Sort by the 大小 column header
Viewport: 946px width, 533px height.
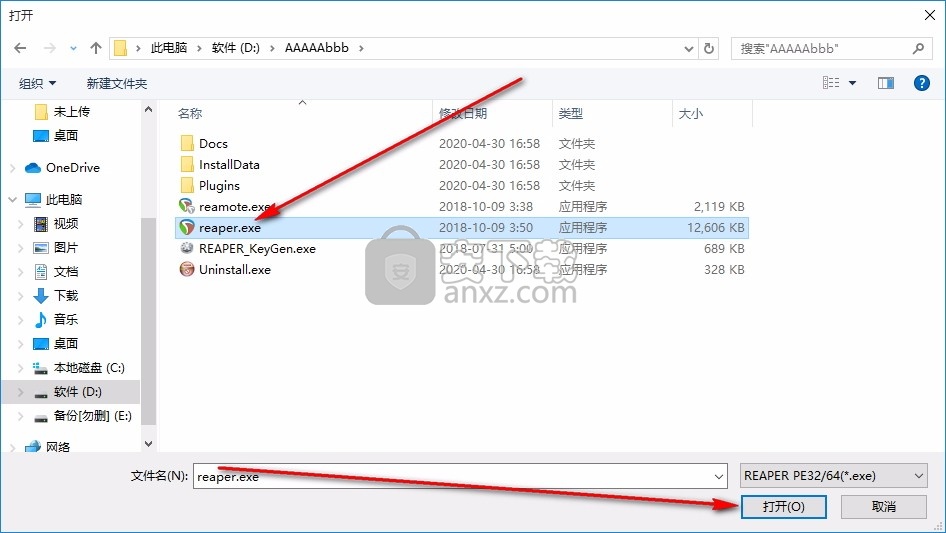[x=690, y=113]
